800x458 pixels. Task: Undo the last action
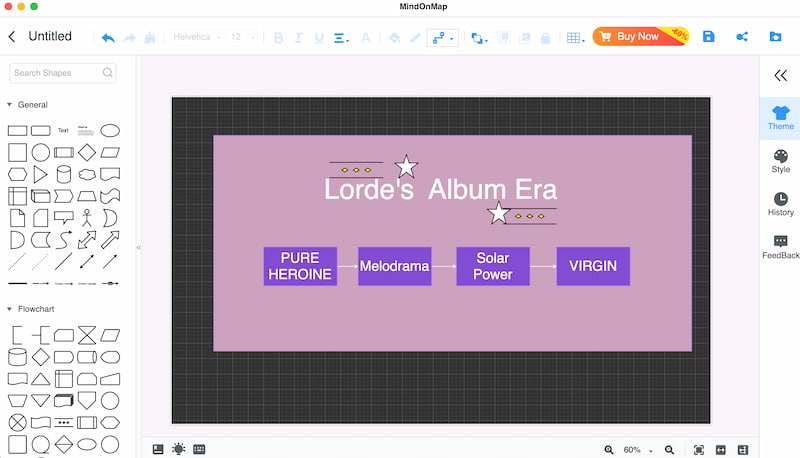(108, 37)
